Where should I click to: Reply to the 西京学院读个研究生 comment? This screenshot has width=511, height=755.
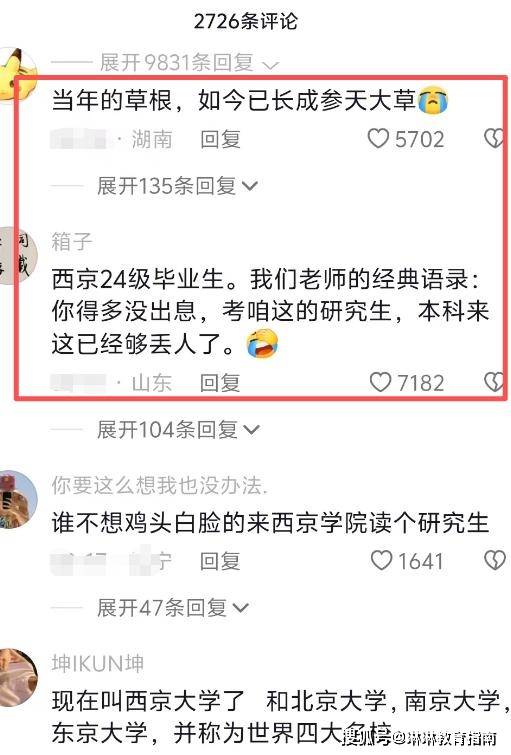220,561
